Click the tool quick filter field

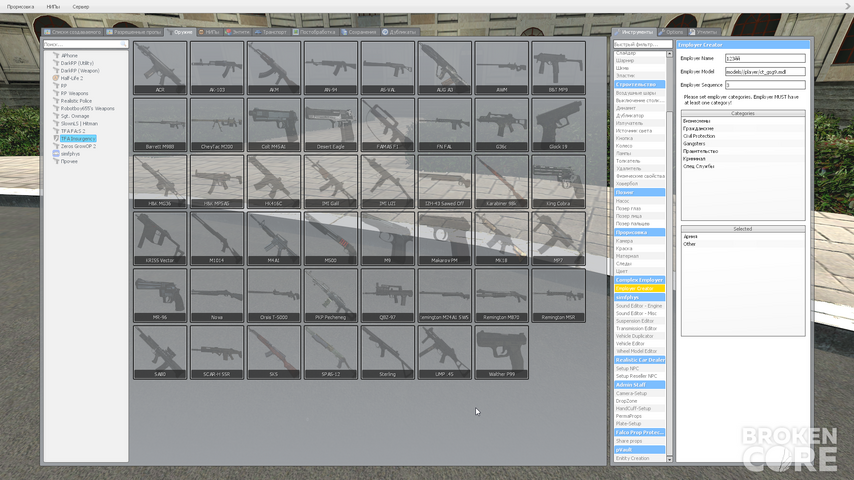click(642, 44)
